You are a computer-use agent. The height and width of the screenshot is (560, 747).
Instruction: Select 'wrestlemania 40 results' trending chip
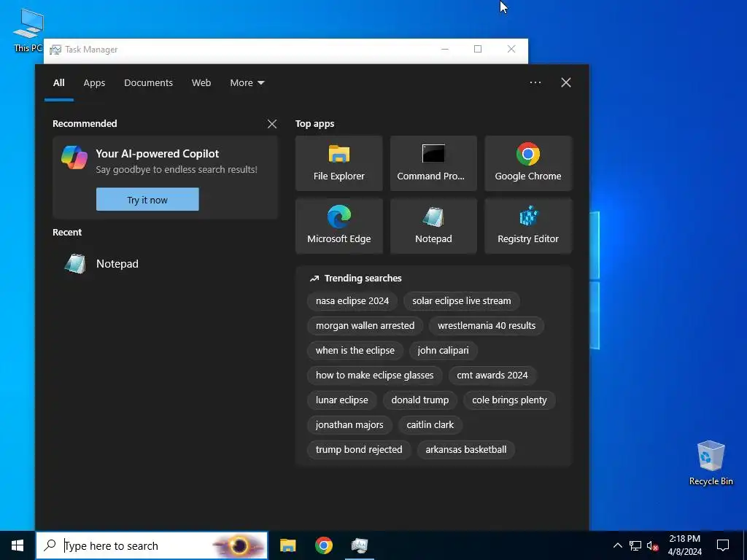(x=487, y=326)
